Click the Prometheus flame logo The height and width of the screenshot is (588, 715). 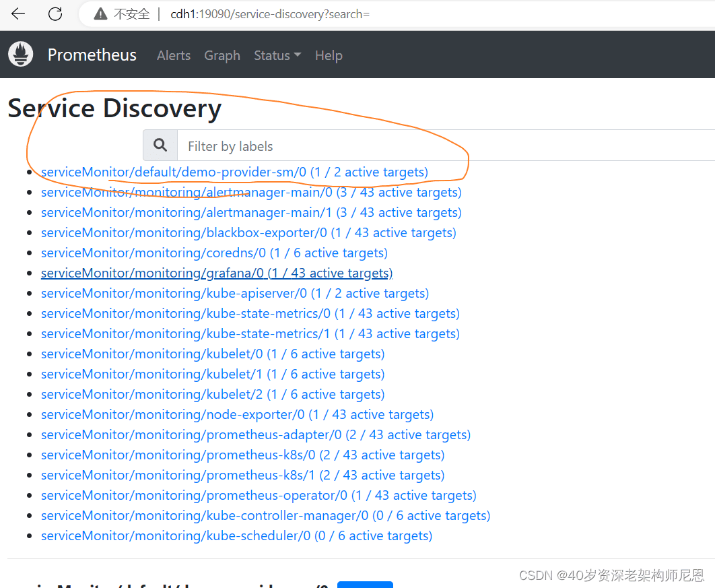(20, 55)
